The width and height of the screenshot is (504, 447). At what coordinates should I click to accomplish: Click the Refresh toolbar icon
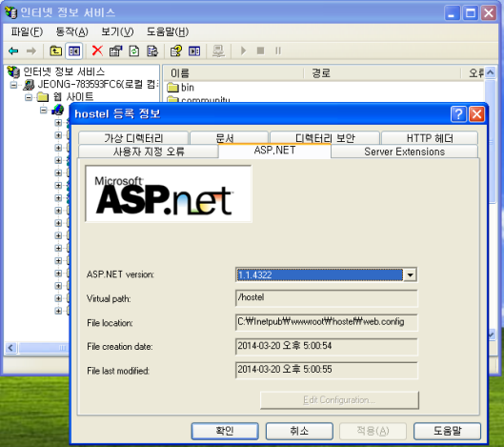pos(134,51)
